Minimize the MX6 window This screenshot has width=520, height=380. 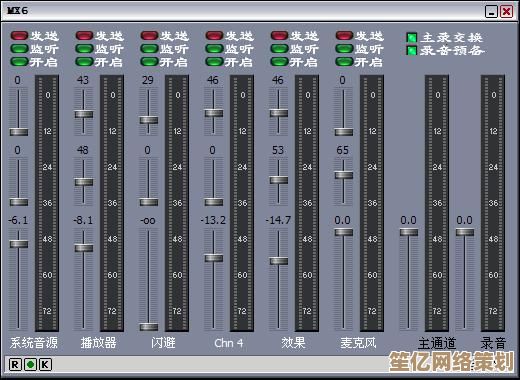coord(491,12)
